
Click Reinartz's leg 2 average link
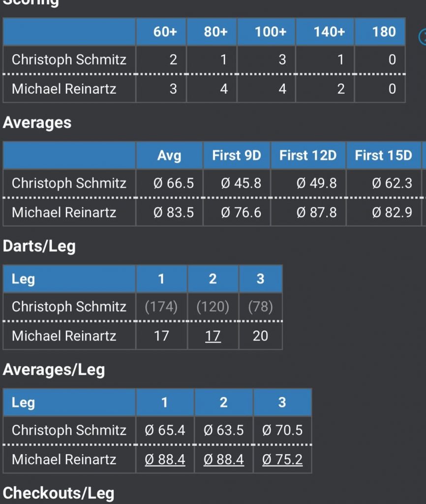tap(224, 460)
